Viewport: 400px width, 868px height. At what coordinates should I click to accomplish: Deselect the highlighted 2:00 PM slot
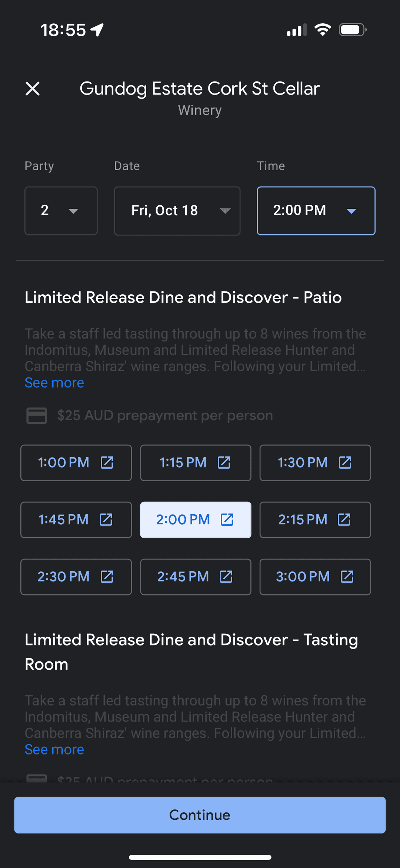[183, 519]
